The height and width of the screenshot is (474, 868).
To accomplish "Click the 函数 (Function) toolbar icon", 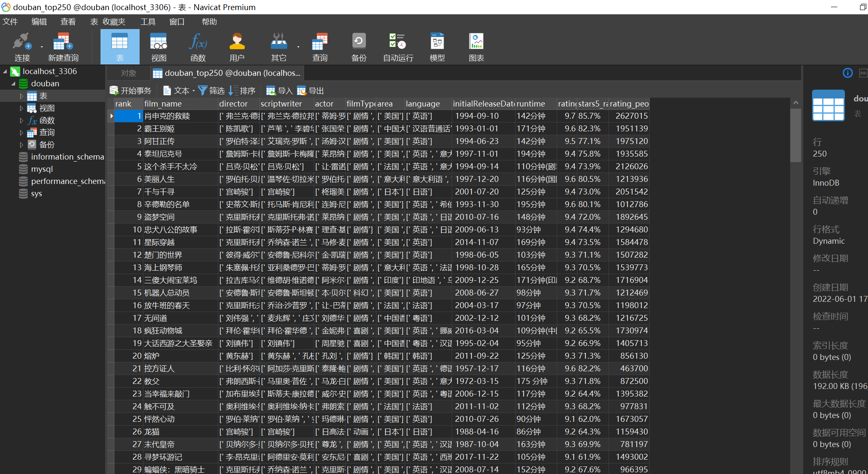I will [x=198, y=47].
